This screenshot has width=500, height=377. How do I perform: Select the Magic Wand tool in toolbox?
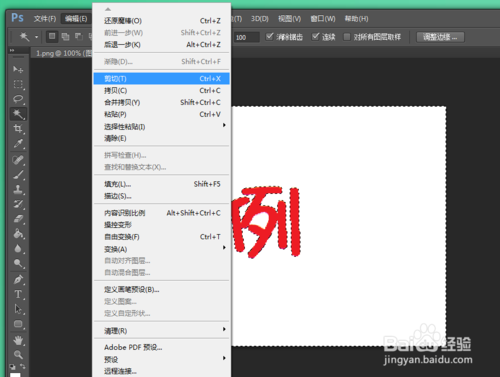click(x=18, y=114)
